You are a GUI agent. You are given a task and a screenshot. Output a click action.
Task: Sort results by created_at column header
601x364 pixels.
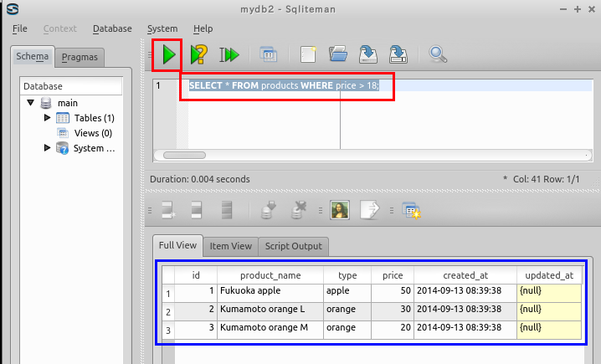coord(465,275)
